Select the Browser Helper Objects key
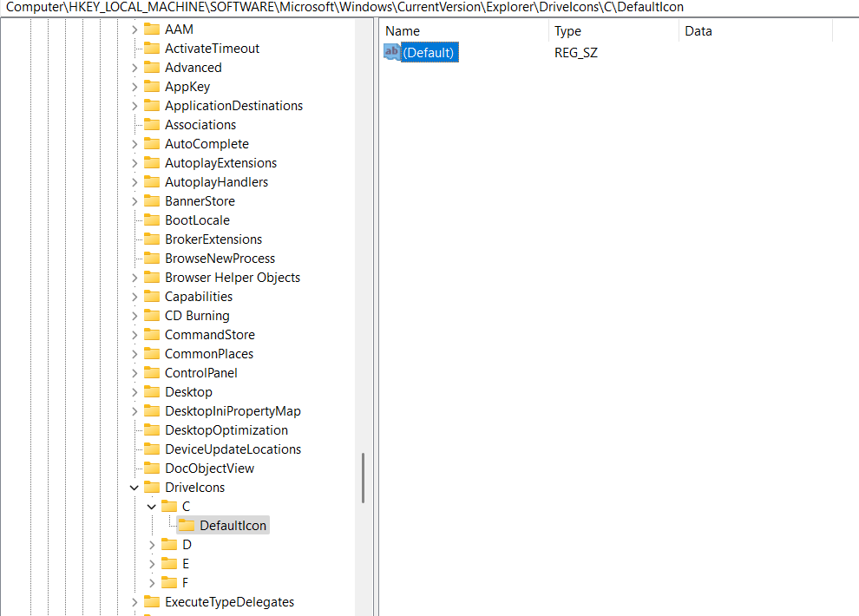859x616 pixels. point(233,278)
